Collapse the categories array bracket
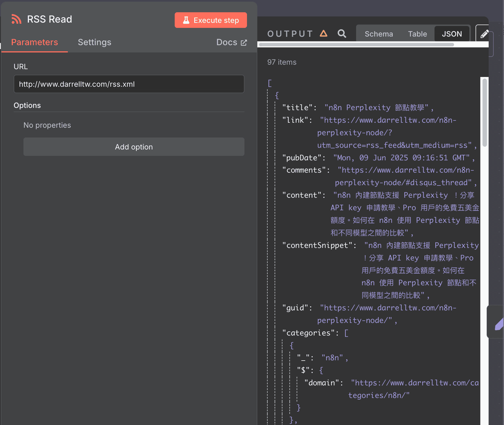 (347, 333)
